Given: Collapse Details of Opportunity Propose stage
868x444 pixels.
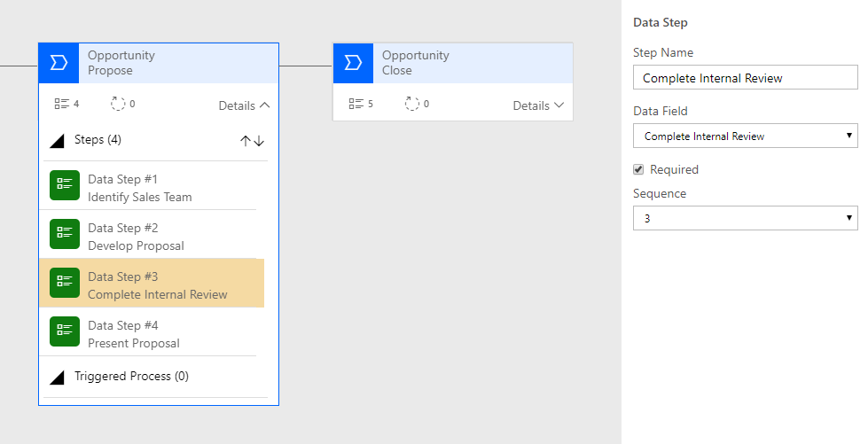Looking at the screenshot, I should pyautogui.click(x=244, y=105).
